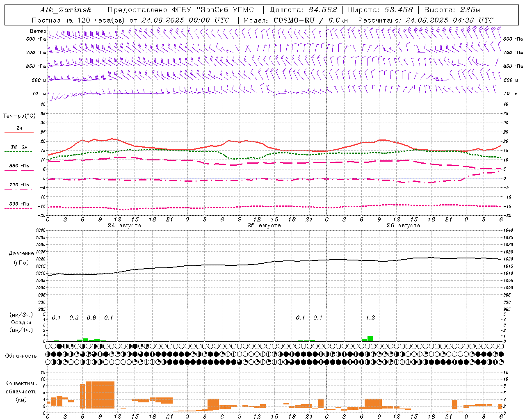
Task: Click the (гПа) unit under Давление
Action: click(x=21, y=262)
